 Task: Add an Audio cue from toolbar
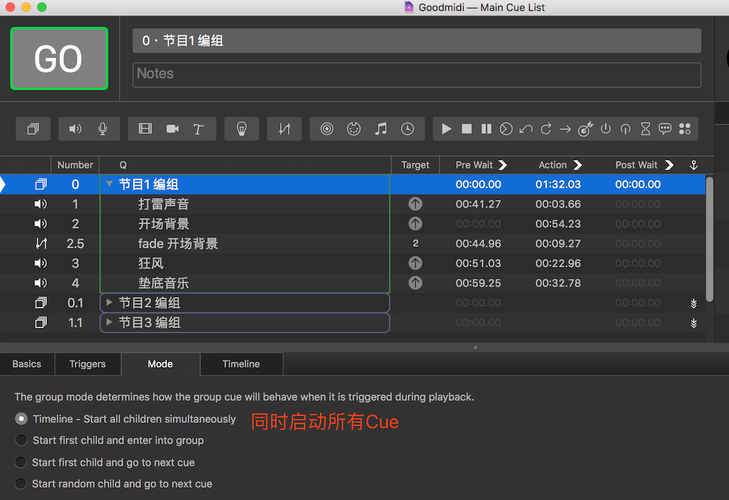(x=75, y=129)
